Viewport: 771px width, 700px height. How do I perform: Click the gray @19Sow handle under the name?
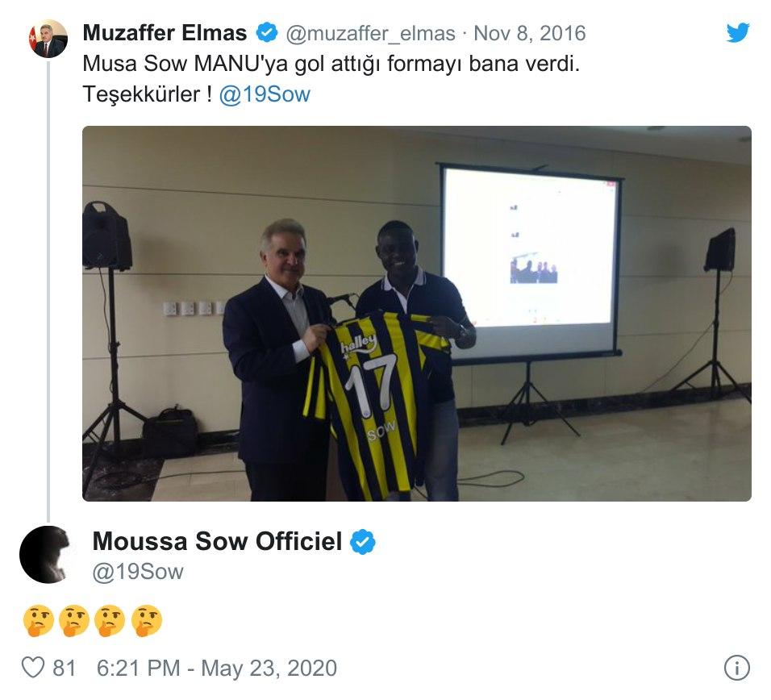pyautogui.click(x=138, y=572)
